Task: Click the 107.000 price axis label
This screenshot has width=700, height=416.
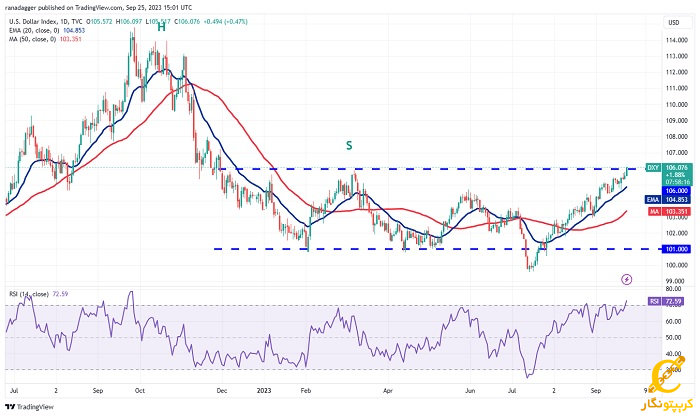Action: coord(676,153)
